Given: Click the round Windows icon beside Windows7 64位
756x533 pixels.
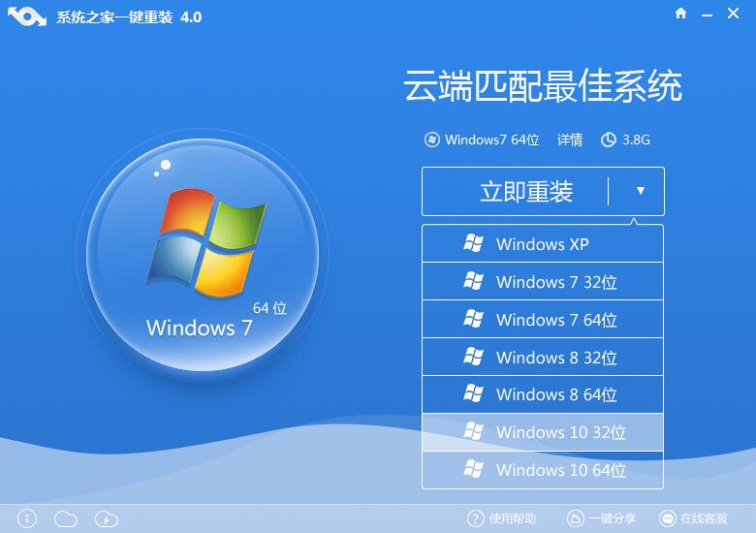Looking at the screenshot, I should 432,140.
